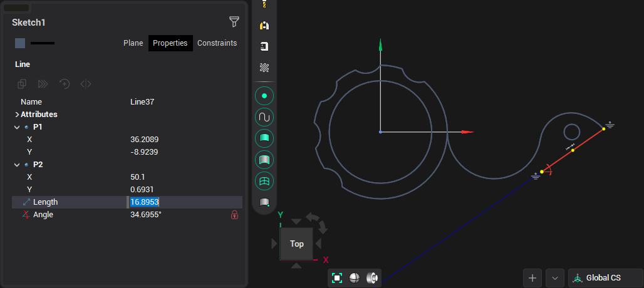Select the curve wave icon in vertical toolbar
Viewport: 644px width, 288px height.
pos(264,117)
